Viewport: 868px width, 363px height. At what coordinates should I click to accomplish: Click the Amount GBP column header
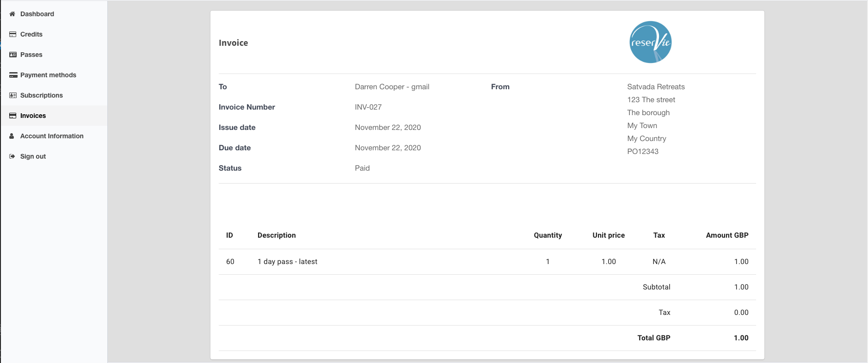[x=727, y=235]
